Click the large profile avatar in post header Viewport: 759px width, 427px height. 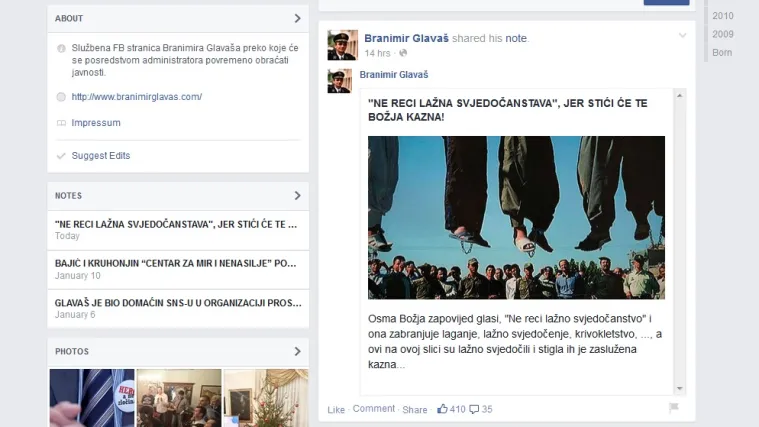[343, 45]
